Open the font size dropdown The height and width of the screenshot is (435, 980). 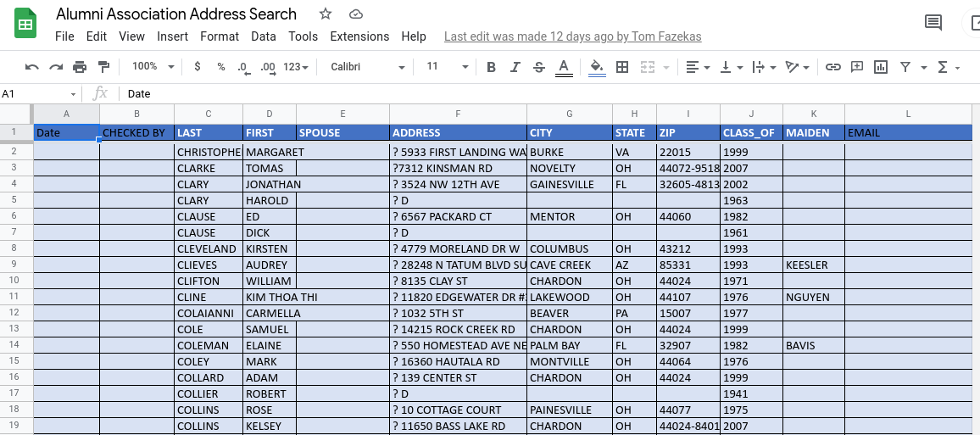pos(447,66)
